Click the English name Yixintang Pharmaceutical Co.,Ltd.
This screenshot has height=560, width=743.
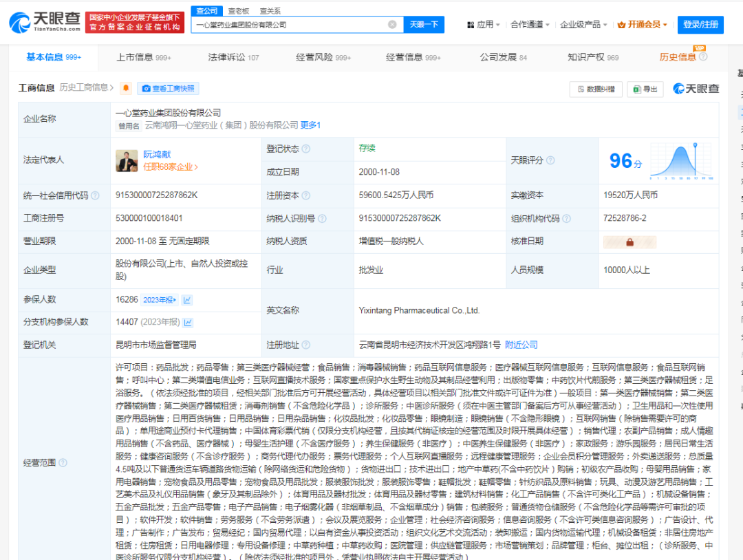419,311
